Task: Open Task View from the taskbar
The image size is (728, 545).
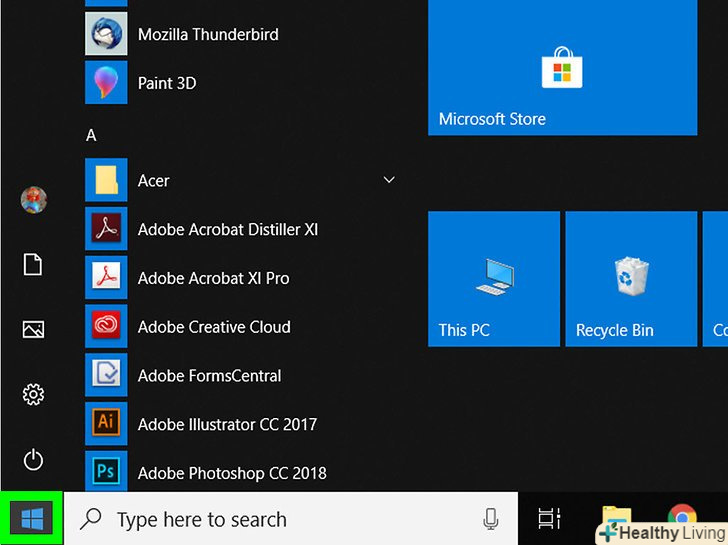Action: point(549,519)
